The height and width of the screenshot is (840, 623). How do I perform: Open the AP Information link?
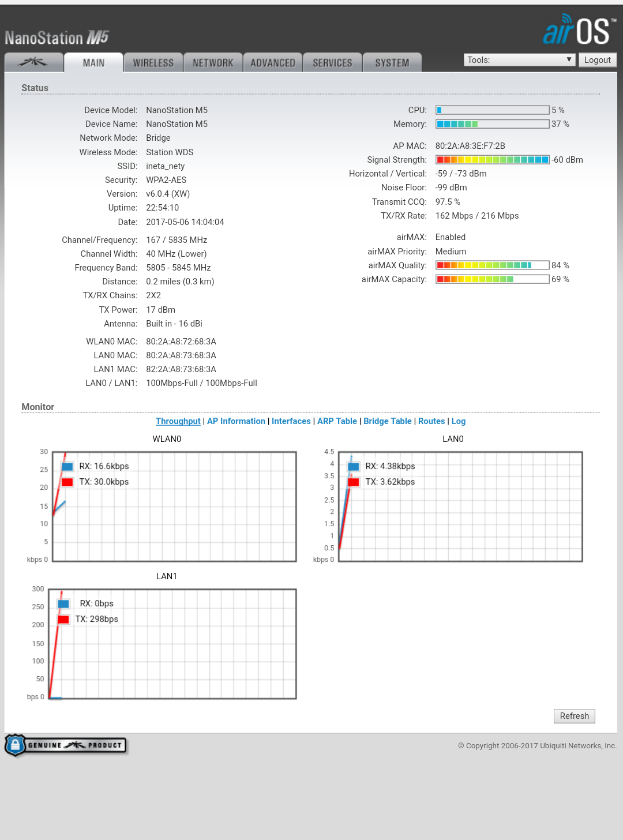pyautogui.click(x=237, y=421)
